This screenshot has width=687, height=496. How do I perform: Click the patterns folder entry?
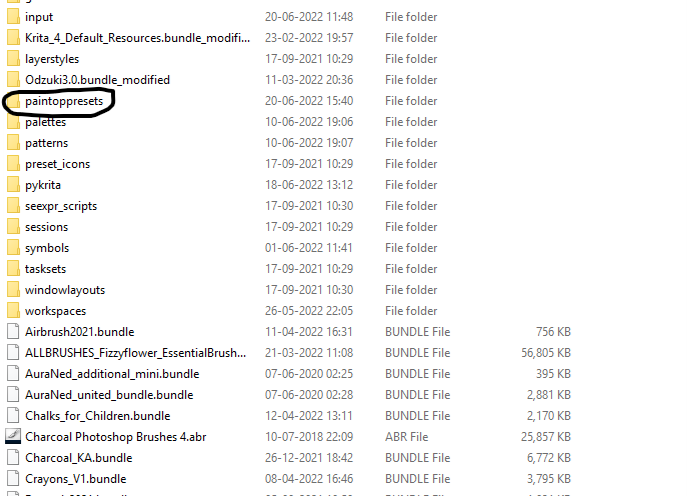[46, 143]
